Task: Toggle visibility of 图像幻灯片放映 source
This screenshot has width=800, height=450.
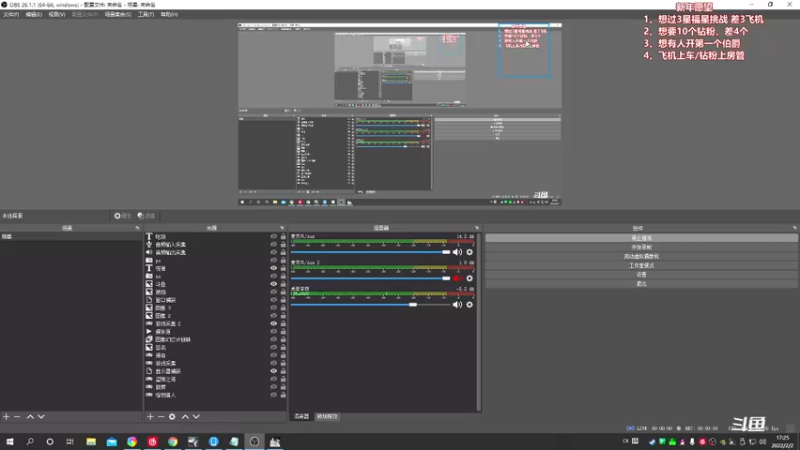Action: [x=273, y=339]
